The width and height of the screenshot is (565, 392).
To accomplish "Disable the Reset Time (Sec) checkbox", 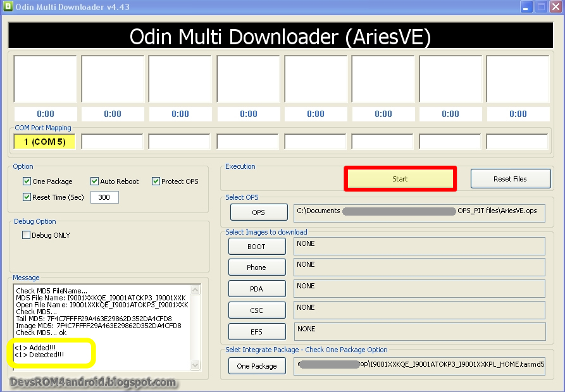I will coord(27,197).
